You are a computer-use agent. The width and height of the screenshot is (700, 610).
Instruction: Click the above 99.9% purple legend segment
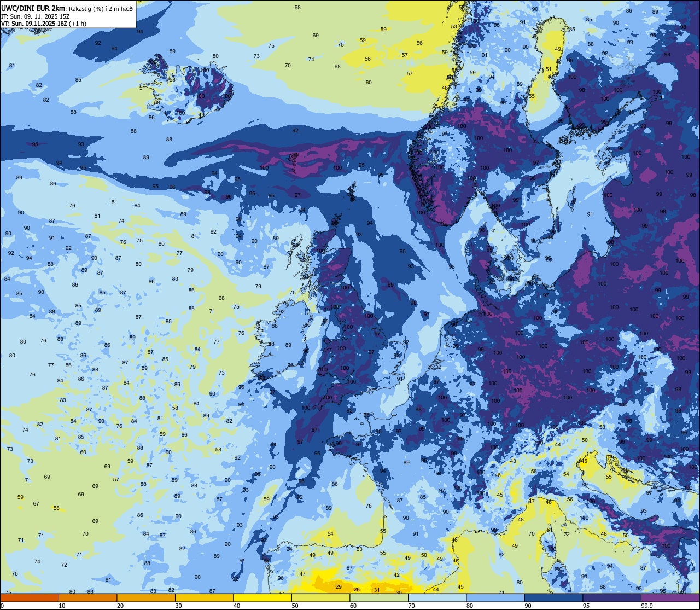pos(670,598)
